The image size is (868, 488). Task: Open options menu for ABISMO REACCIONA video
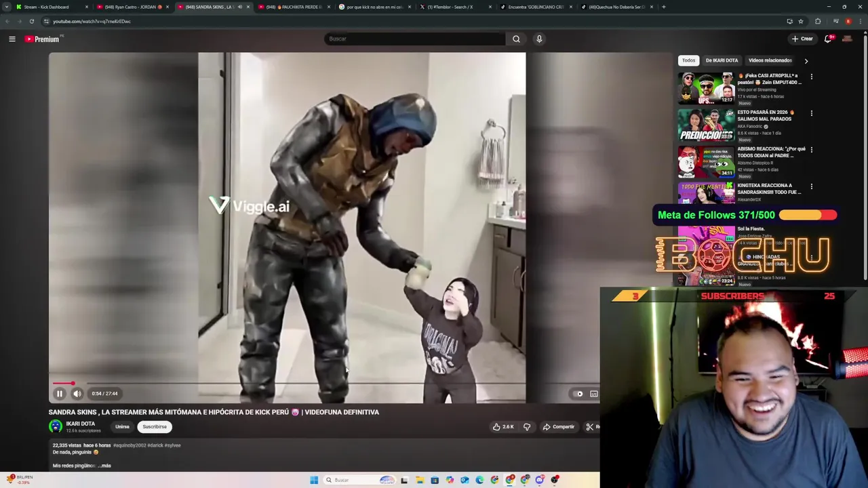811,150
